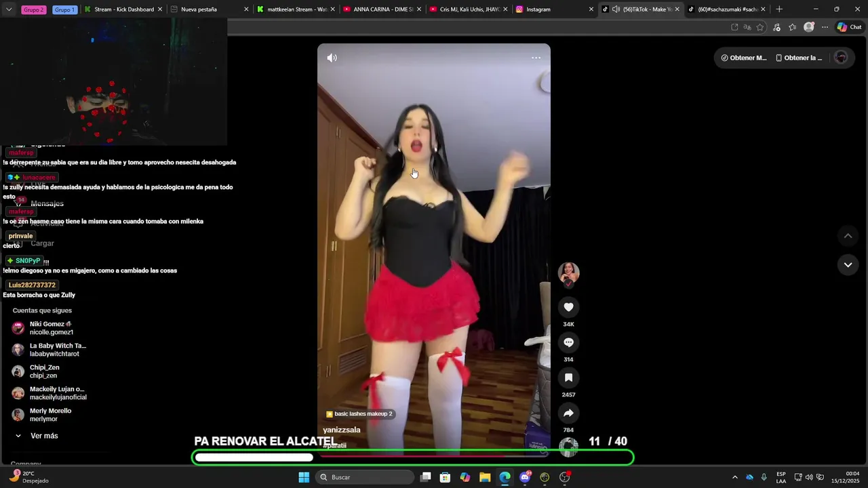Open the yanizzsala username link
The width and height of the screenshot is (868, 488).
pos(342,430)
